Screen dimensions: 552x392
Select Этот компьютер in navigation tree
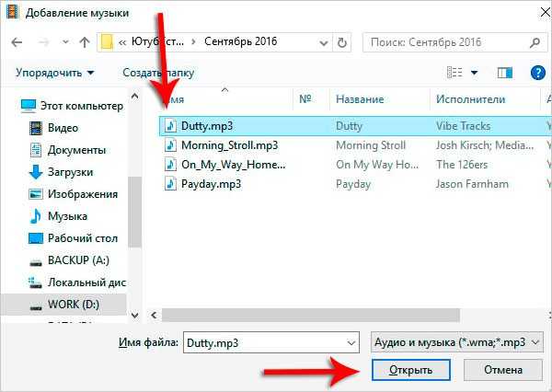point(72,106)
